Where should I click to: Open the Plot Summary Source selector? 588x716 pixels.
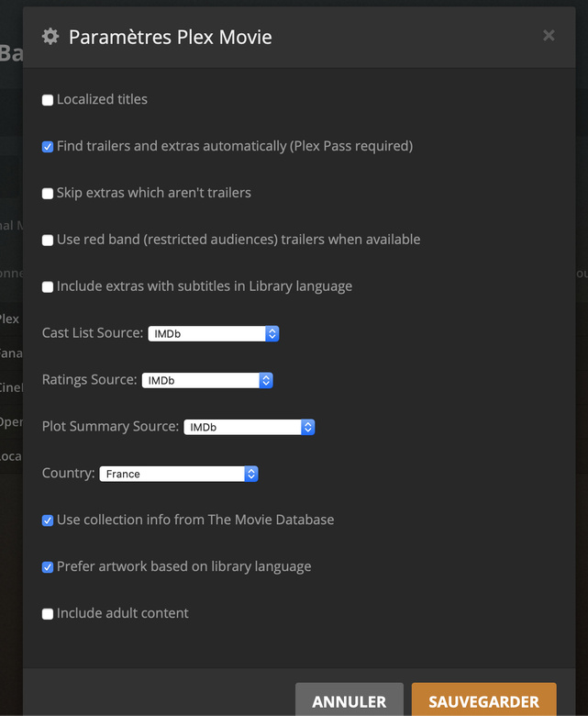tap(249, 427)
